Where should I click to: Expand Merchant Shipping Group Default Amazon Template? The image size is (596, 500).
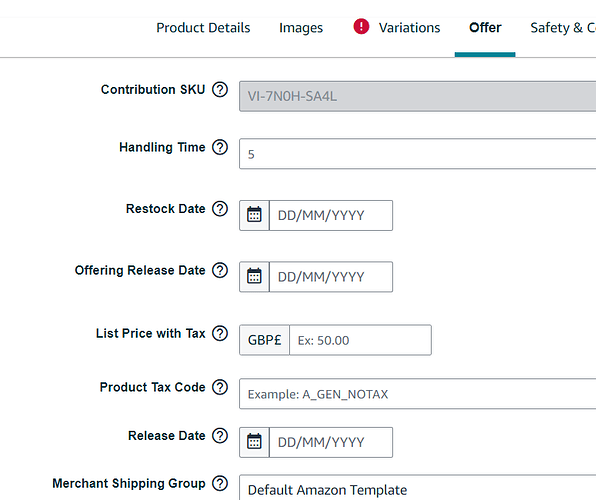pyautogui.click(x=417, y=488)
